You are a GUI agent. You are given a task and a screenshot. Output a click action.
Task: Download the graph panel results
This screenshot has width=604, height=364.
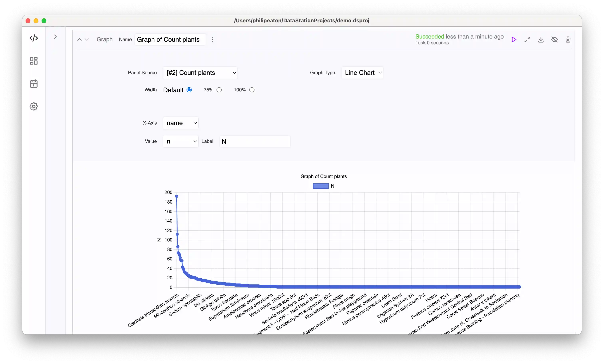point(541,40)
